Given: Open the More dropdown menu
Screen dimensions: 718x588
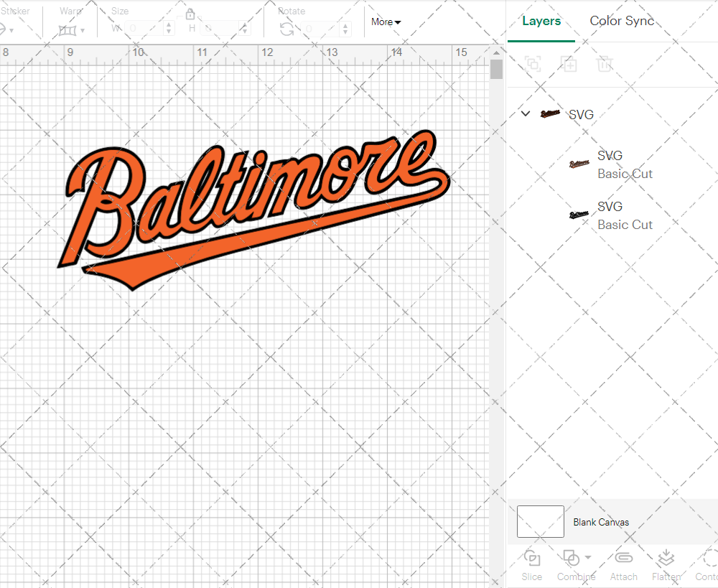Looking at the screenshot, I should [x=386, y=22].
